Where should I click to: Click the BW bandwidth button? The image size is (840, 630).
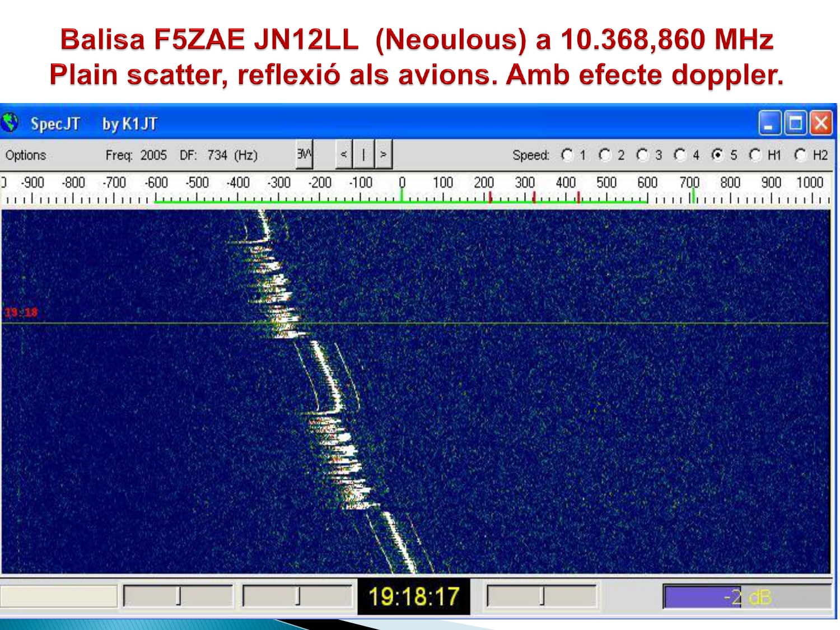pyautogui.click(x=304, y=154)
